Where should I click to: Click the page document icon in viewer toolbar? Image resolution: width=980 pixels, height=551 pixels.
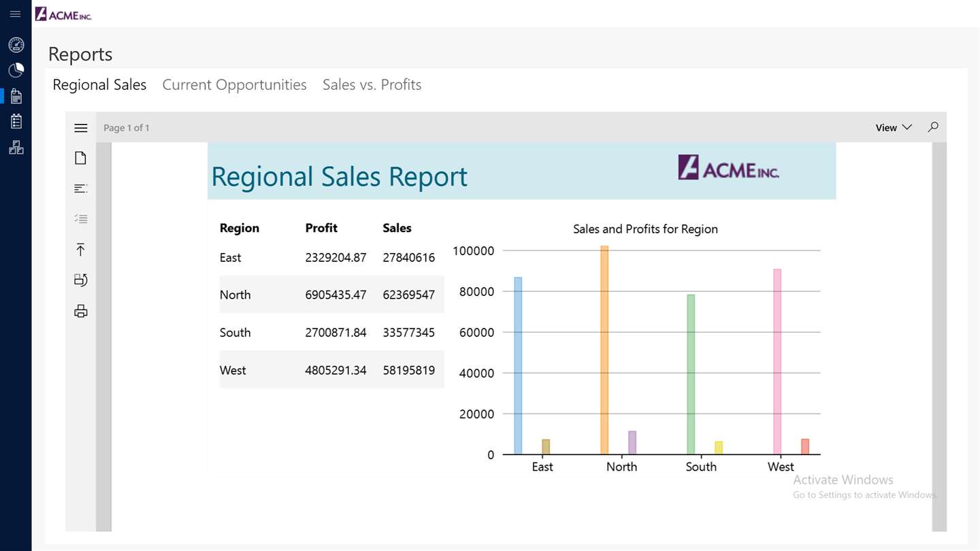coord(80,158)
